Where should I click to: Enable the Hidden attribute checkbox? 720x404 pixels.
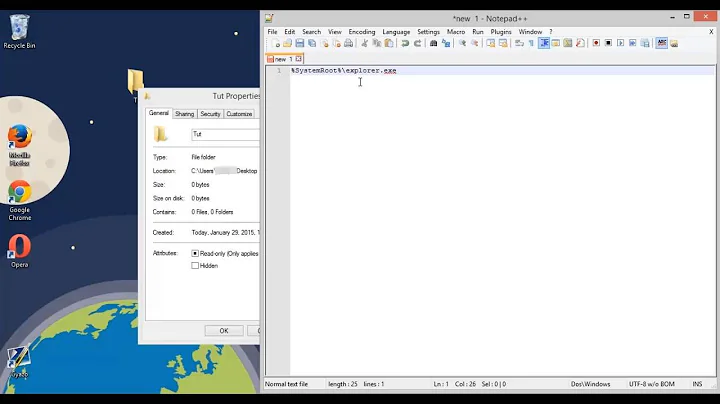pyautogui.click(x=195, y=265)
